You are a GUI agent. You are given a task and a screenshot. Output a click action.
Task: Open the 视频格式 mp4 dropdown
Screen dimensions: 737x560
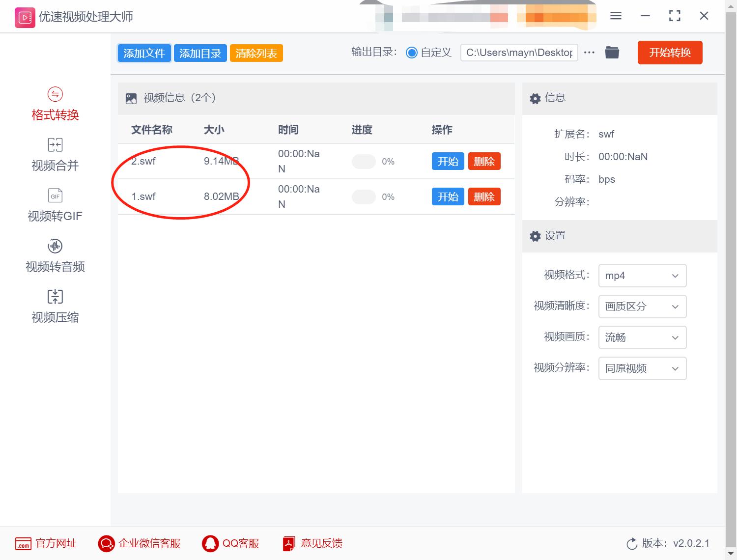coord(642,276)
